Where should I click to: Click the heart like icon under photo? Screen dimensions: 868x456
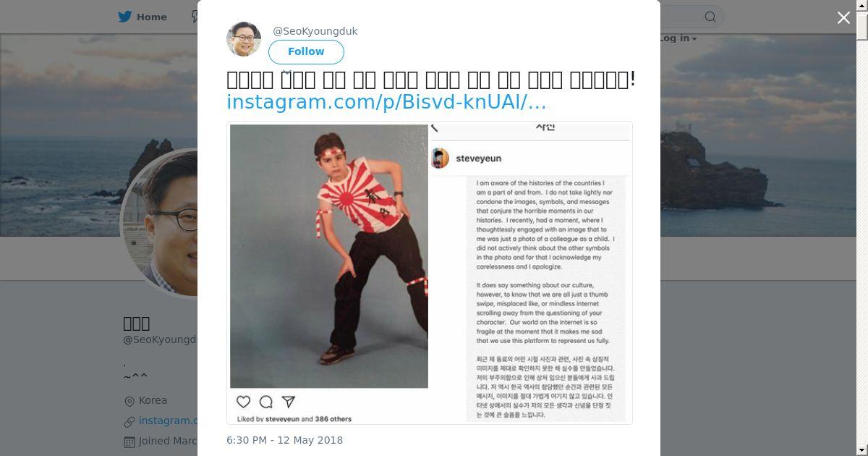click(244, 402)
